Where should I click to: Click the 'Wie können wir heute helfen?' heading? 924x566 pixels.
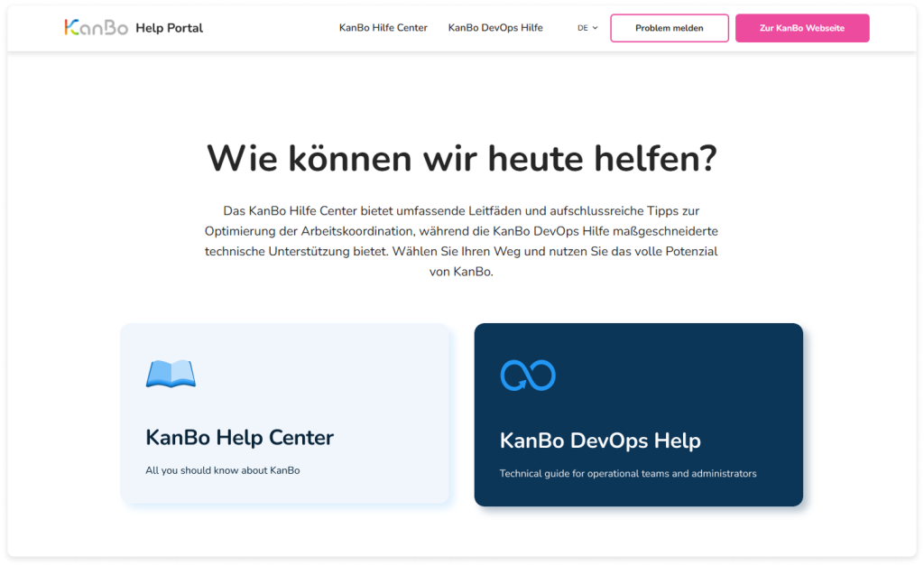pyautogui.click(x=462, y=159)
